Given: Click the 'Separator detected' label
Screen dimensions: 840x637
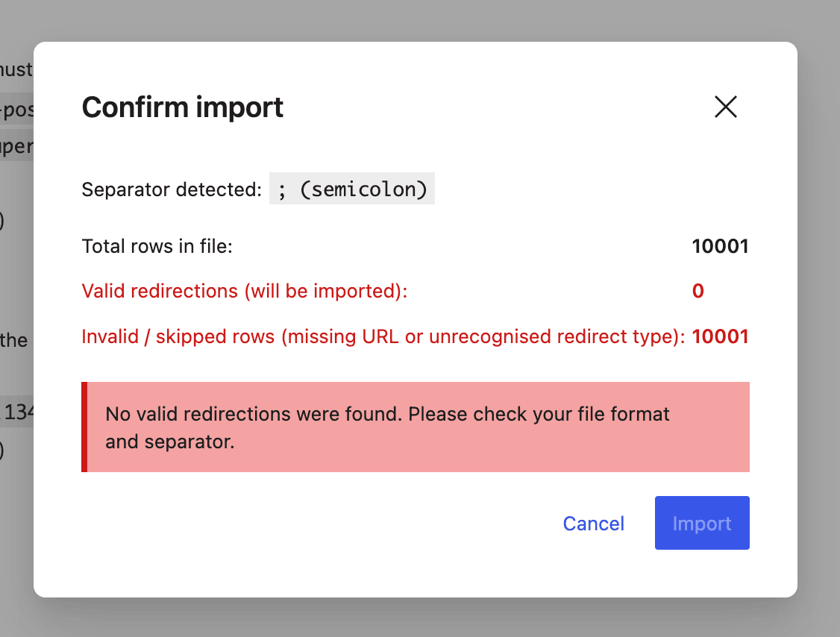Looking at the screenshot, I should [x=170, y=189].
